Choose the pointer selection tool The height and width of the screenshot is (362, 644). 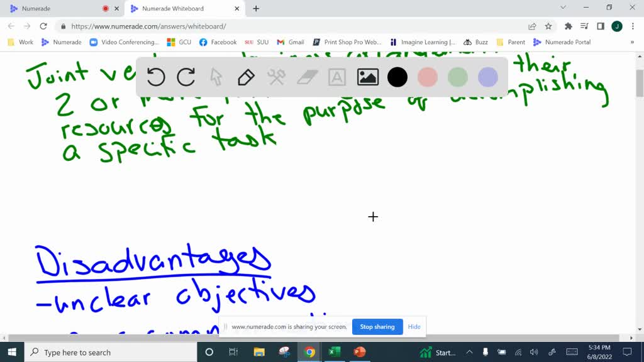click(216, 77)
